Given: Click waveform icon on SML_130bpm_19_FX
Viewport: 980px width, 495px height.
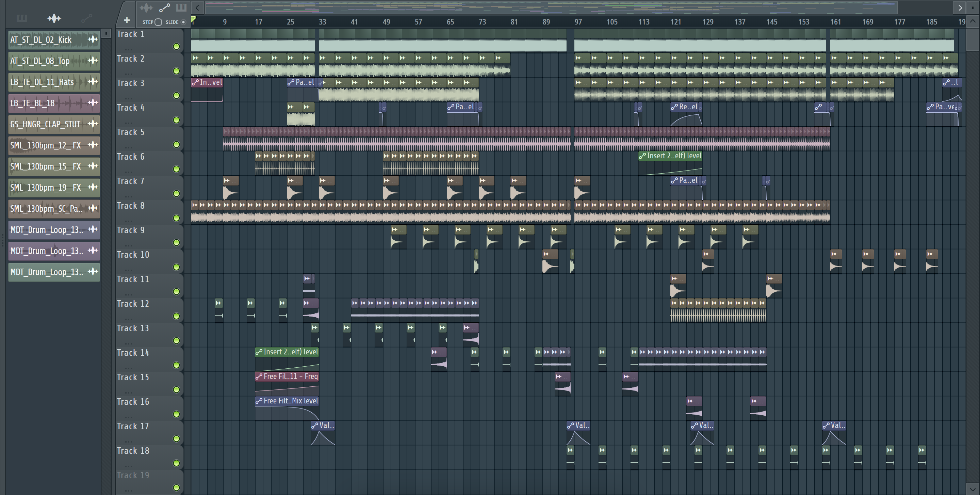Looking at the screenshot, I should [93, 187].
